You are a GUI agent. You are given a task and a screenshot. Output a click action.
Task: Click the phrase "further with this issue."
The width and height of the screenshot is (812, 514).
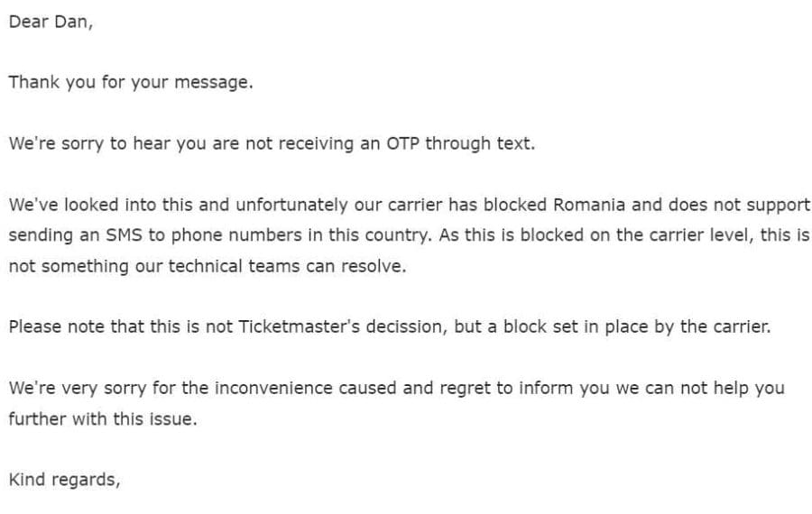point(103,418)
